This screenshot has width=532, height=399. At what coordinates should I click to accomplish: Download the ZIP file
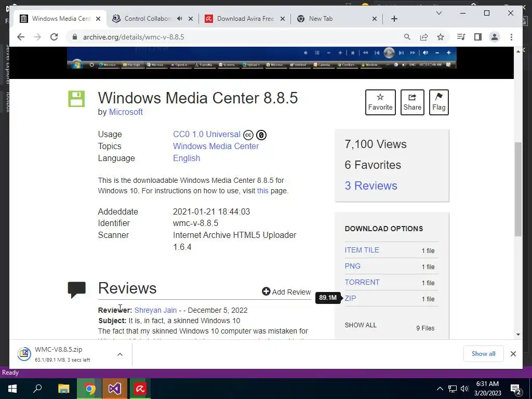pos(350,299)
